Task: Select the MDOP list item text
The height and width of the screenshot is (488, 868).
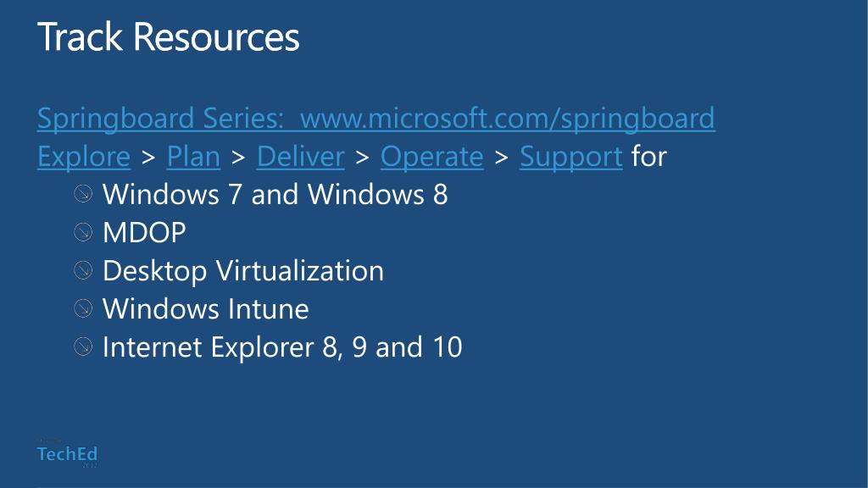Action: [x=144, y=232]
